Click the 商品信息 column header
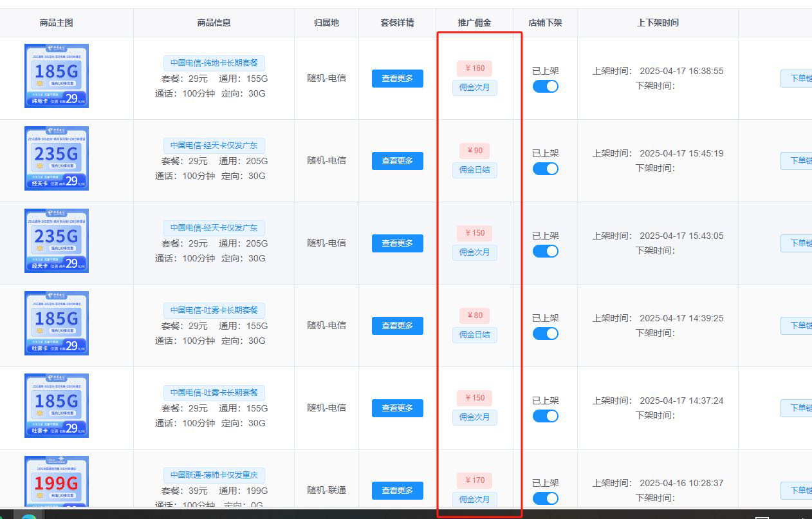Screen dimensions: 812x519 tap(214, 23)
